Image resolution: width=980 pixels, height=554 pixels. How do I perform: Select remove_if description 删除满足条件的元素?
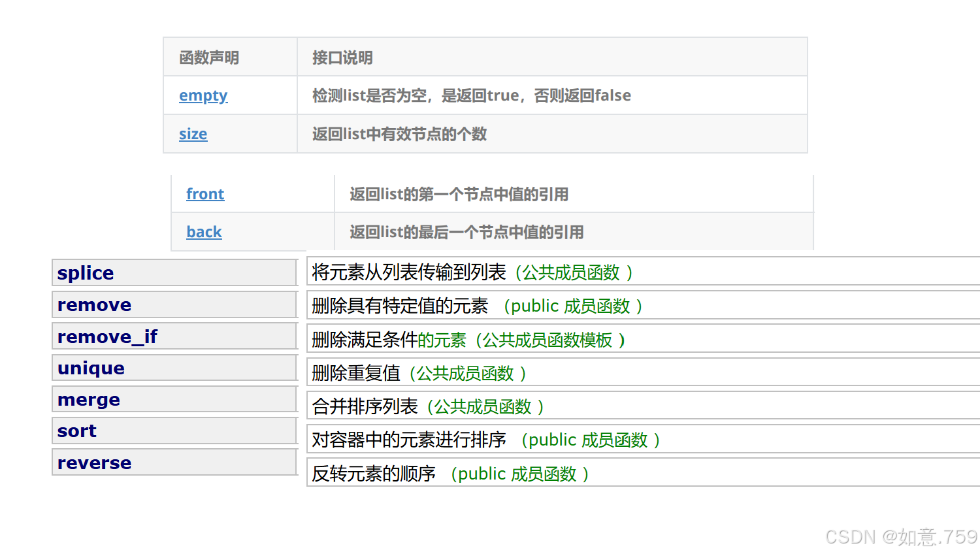(x=389, y=340)
